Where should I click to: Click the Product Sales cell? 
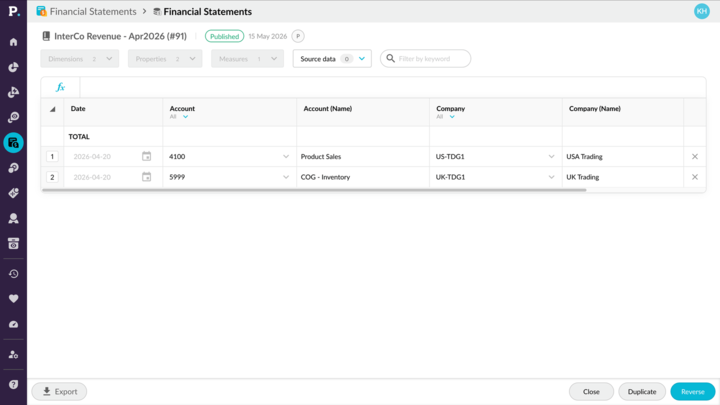pyautogui.click(x=363, y=157)
